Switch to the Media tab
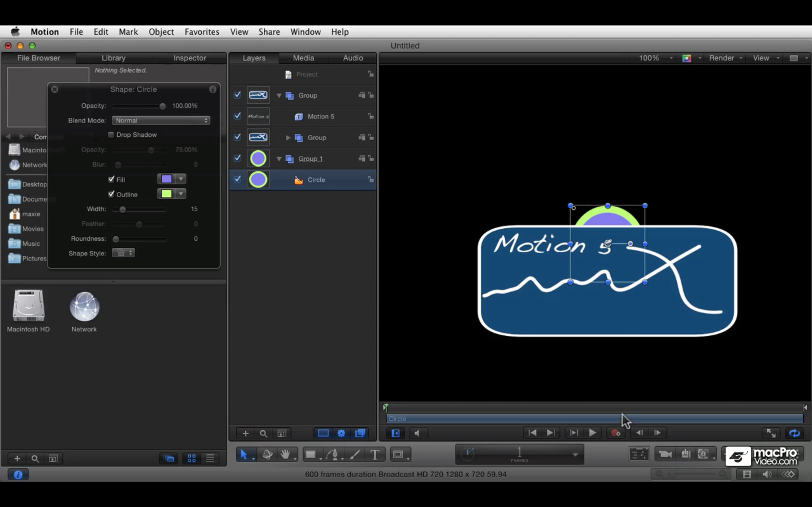Image resolution: width=812 pixels, height=507 pixels. tap(303, 58)
